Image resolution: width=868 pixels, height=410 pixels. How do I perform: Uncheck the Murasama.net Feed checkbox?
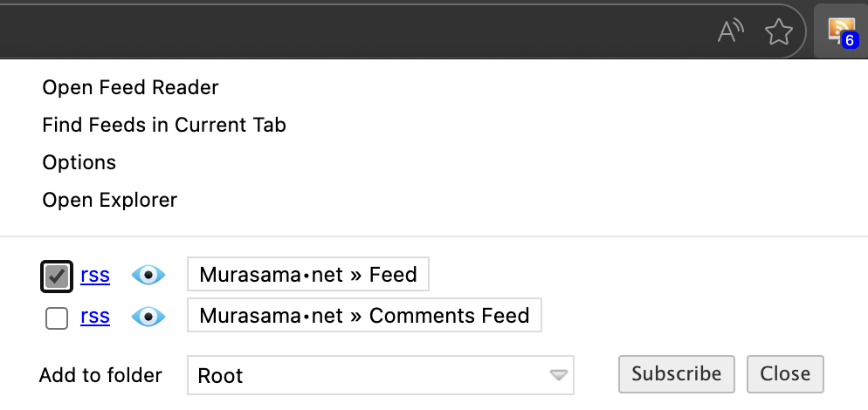57,277
